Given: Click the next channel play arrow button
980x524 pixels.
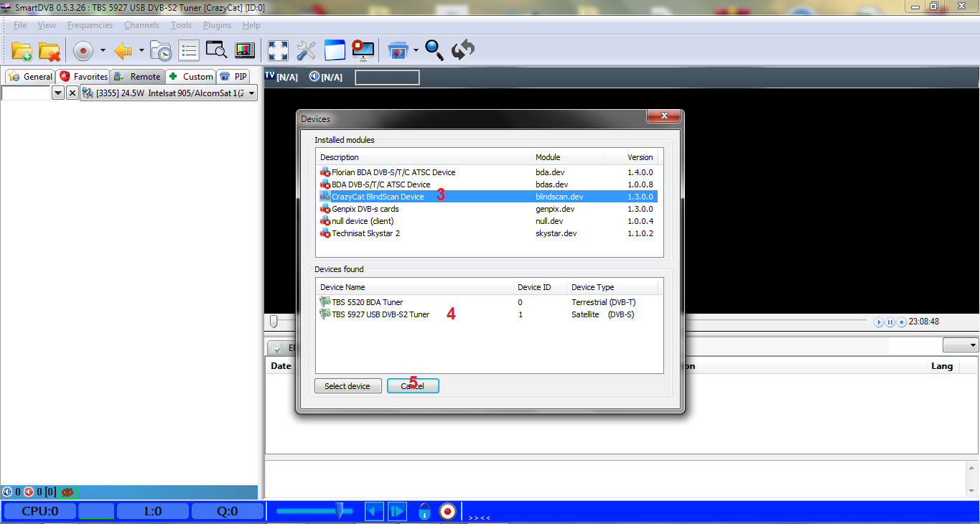Looking at the screenshot, I should [x=397, y=511].
